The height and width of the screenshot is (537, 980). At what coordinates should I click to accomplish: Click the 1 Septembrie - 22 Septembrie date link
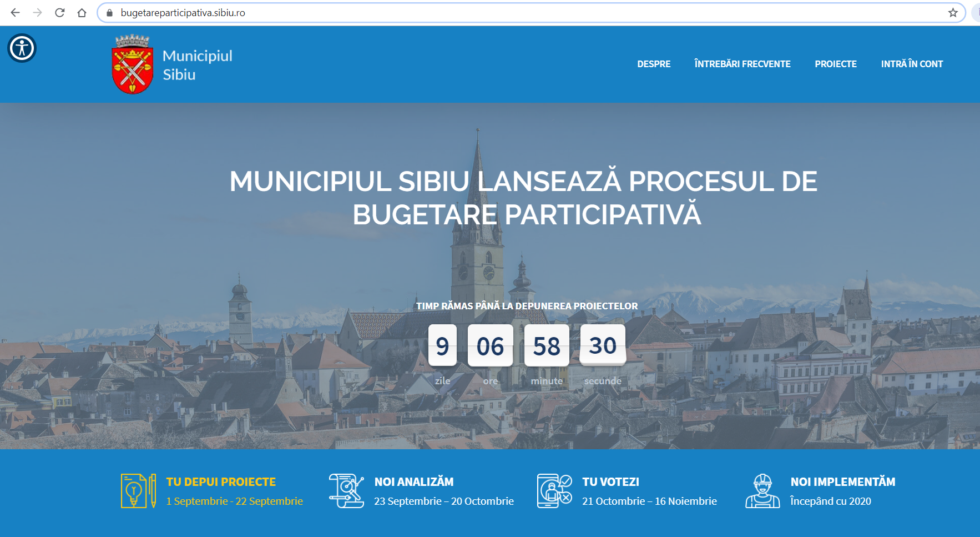[234, 501]
